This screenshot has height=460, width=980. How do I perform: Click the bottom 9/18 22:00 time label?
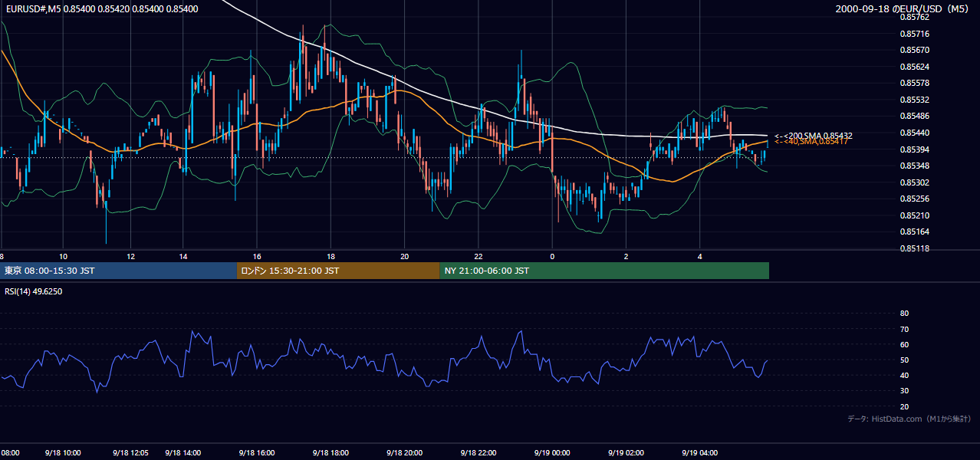click(478, 453)
